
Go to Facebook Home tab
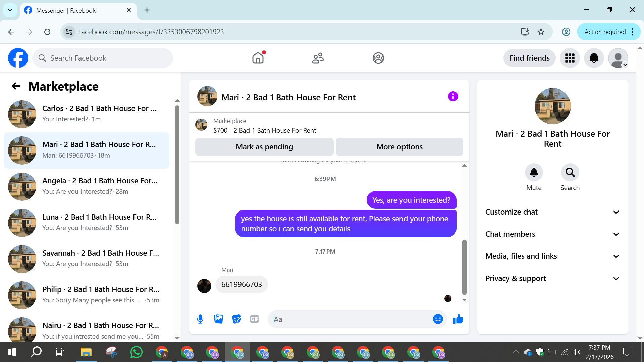258,58
